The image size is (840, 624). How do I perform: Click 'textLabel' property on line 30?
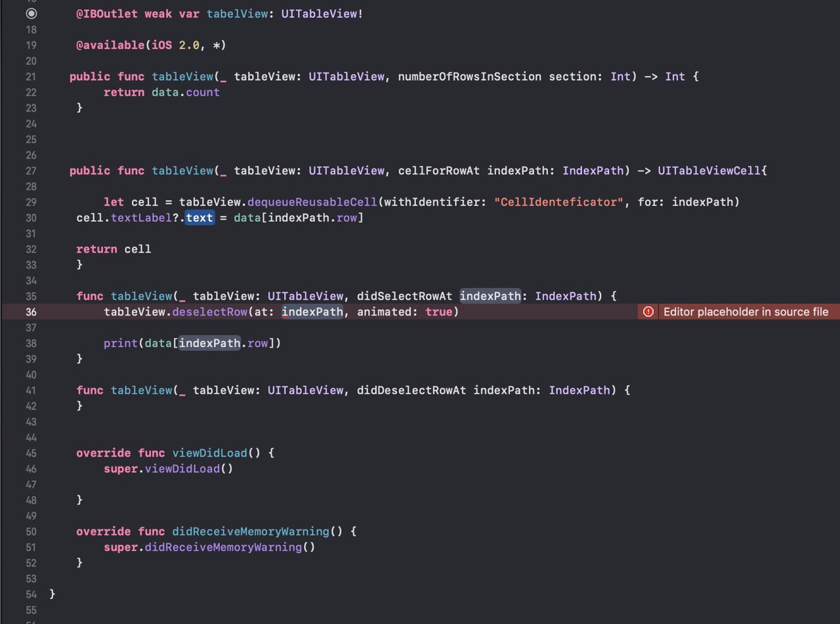[x=141, y=218]
